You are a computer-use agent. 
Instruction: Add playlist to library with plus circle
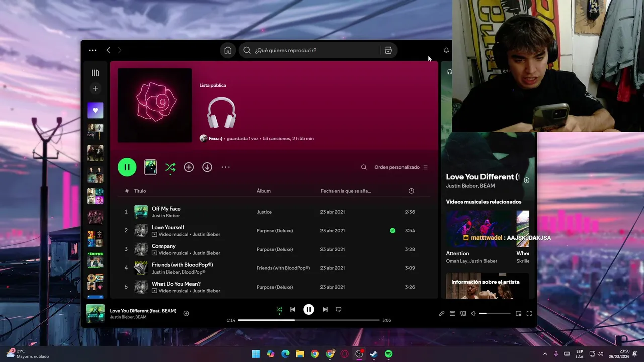point(189,167)
